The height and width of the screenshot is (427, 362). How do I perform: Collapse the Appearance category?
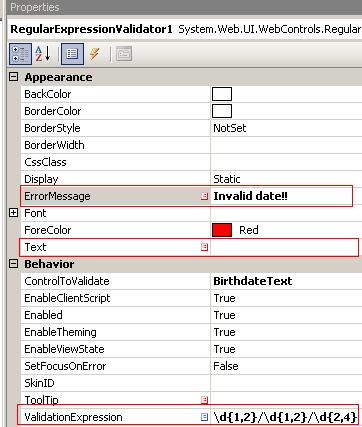(13, 77)
